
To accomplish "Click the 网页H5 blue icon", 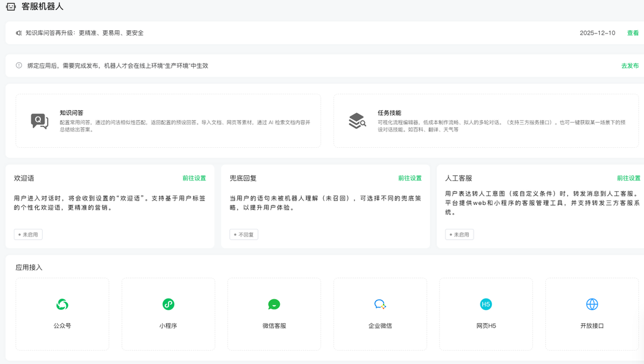I will click(x=486, y=304).
